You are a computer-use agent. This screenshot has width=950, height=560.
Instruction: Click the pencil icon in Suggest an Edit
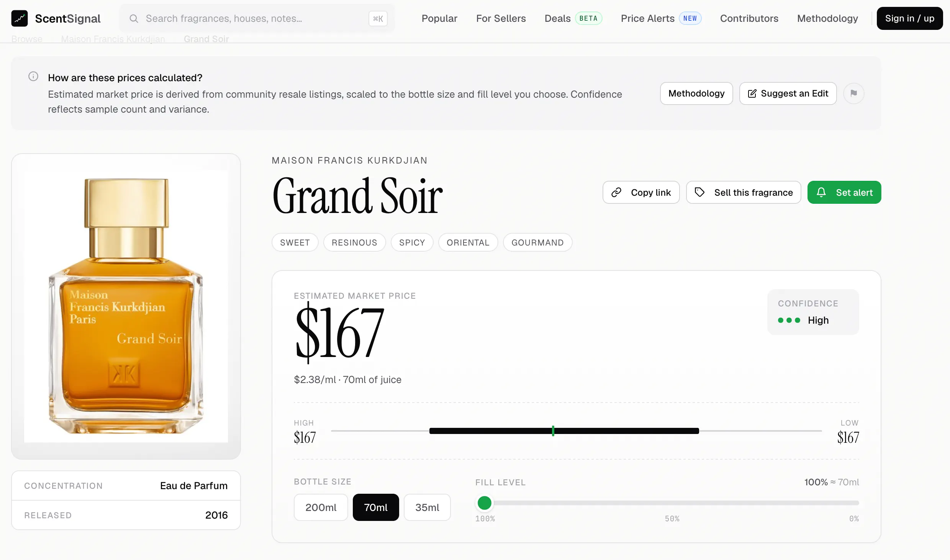[x=752, y=93]
